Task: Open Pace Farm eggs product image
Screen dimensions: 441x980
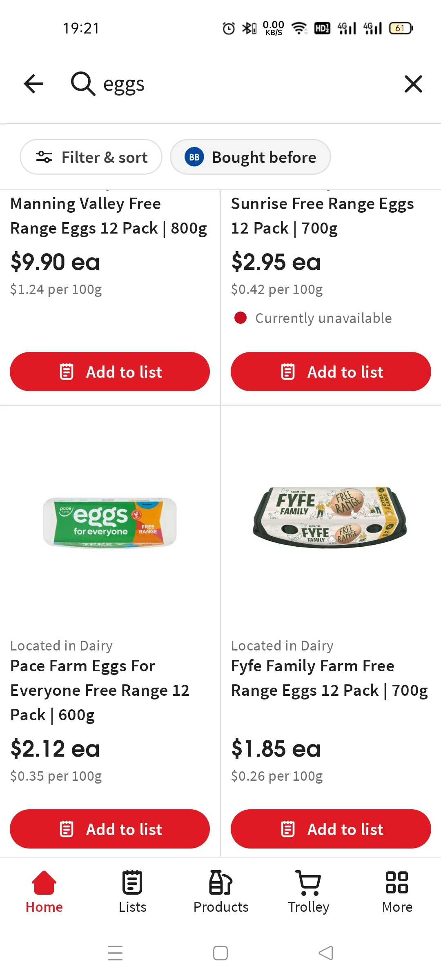Action: [x=110, y=523]
